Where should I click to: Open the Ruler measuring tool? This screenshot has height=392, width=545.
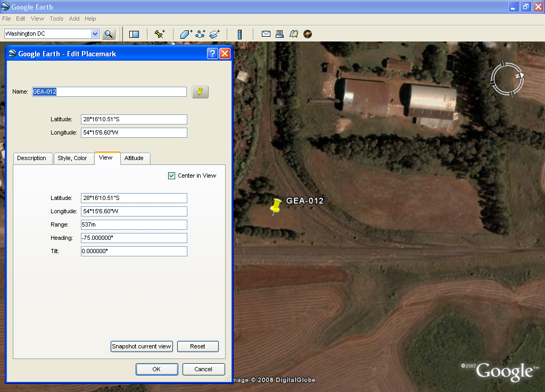[240, 34]
